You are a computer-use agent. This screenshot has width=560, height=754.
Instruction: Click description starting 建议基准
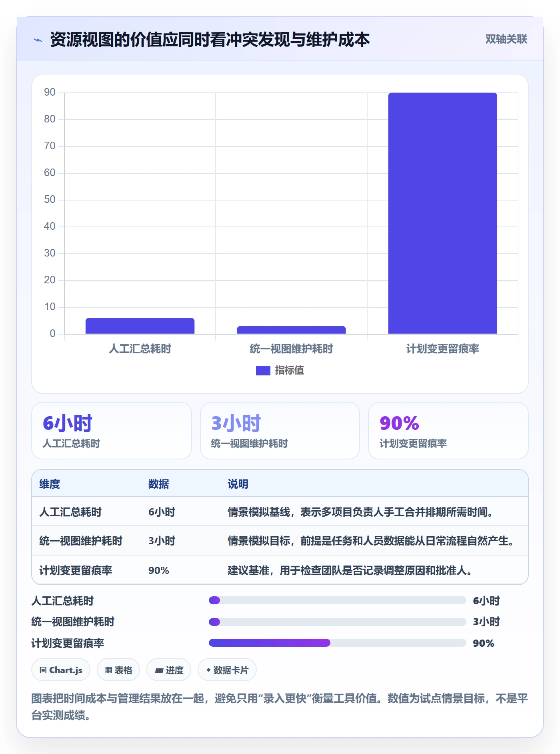pos(350,570)
